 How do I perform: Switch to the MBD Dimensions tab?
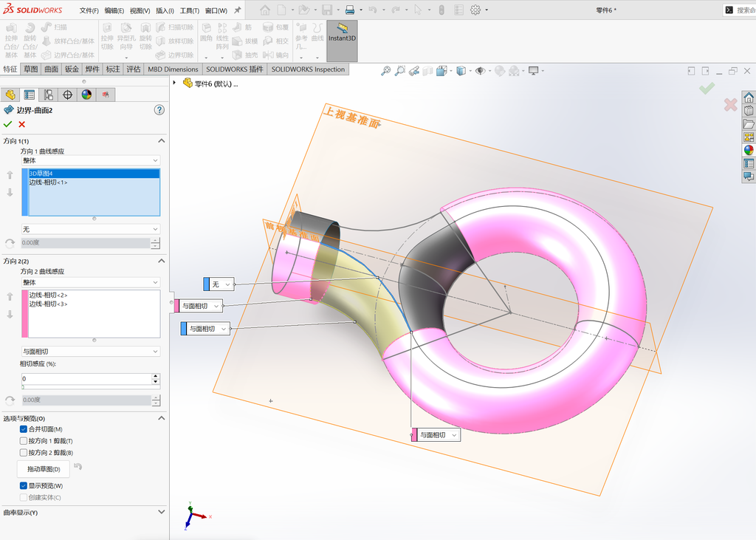173,69
